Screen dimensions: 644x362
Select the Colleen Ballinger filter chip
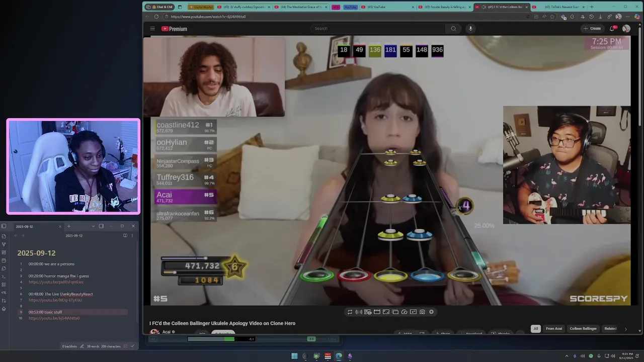583,329
